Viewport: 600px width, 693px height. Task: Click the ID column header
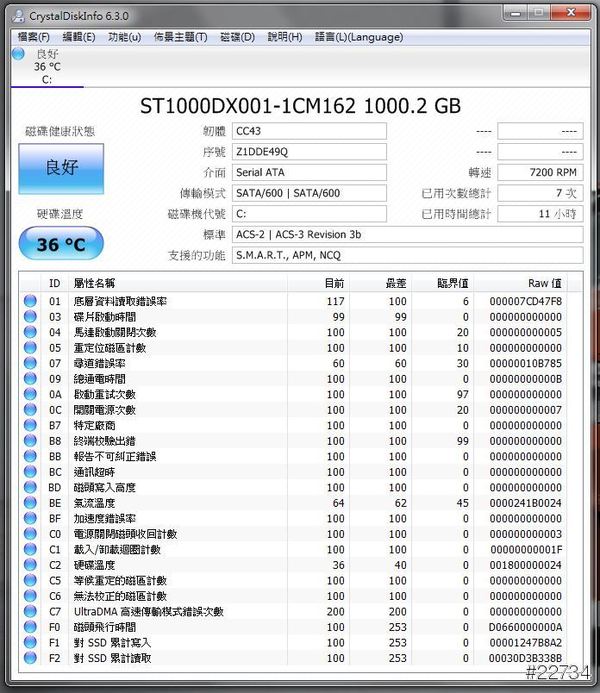[x=55, y=283]
